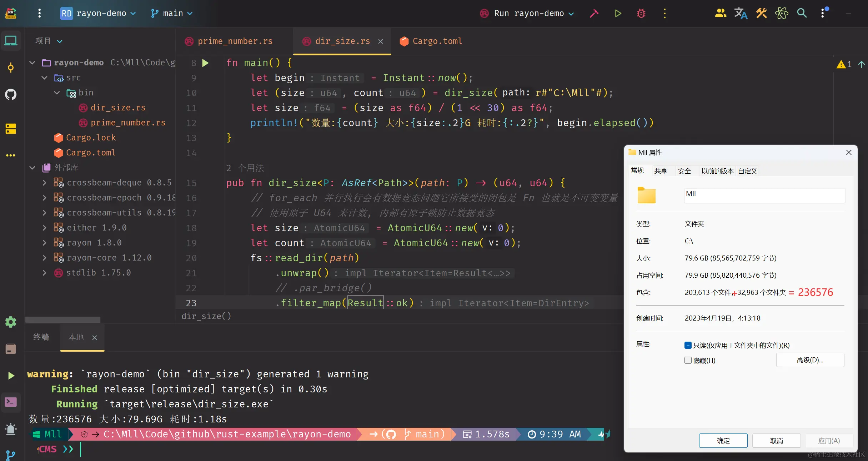
Task: Open the main branch dropdown
Action: click(x=172, y=14)
